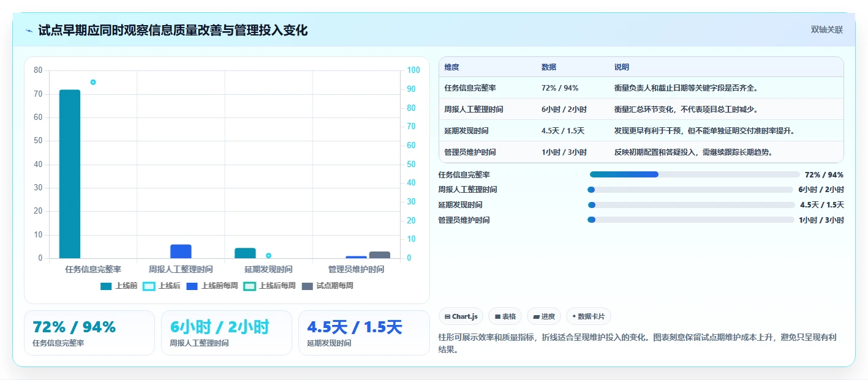Click table value 6小时 / 2小时
868x380 pixels.
(564, 110)
